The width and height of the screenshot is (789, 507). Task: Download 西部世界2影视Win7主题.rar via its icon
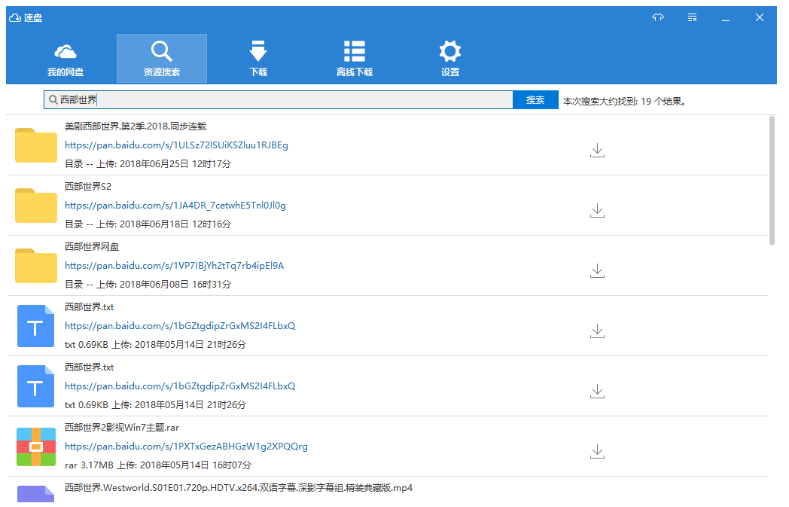597,450
